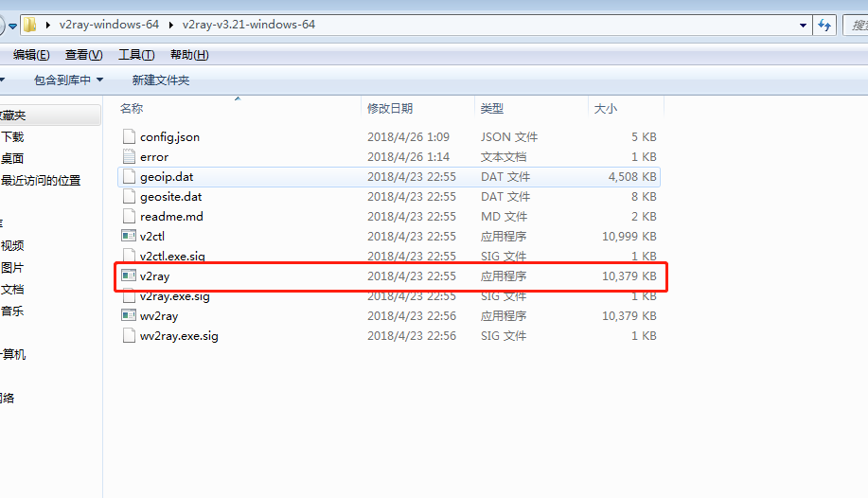Select 最近访问的位置 in the sidebar
Image resolution: width=868 pixels, height=498 pixels.
coord(41,181)
